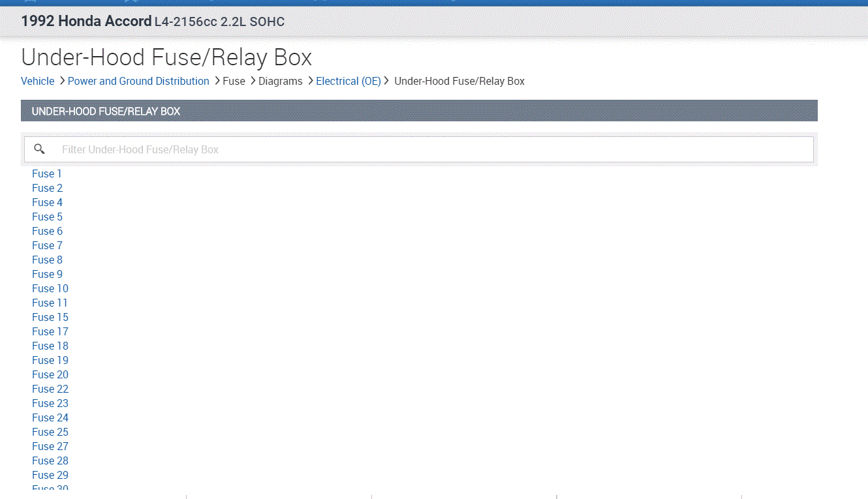Open the Fuse 25 link
This screenshot has height=499, width=868.
[50, 432]
